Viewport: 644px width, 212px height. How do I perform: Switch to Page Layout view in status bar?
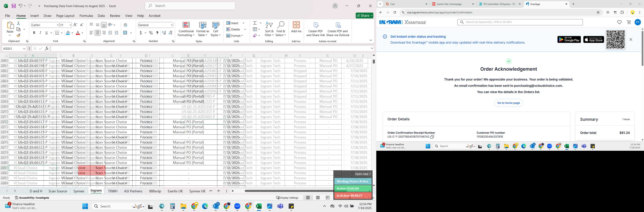[318, 197]
